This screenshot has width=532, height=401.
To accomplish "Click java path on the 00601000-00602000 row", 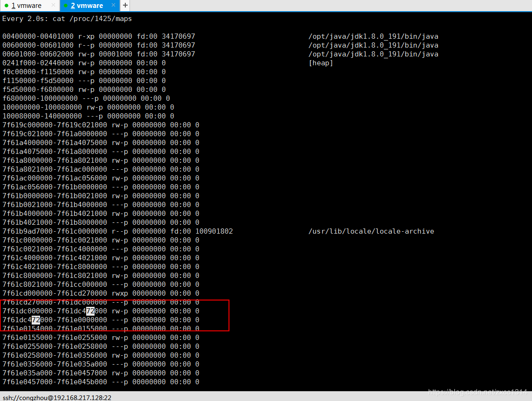I will (x=373, y=54).
